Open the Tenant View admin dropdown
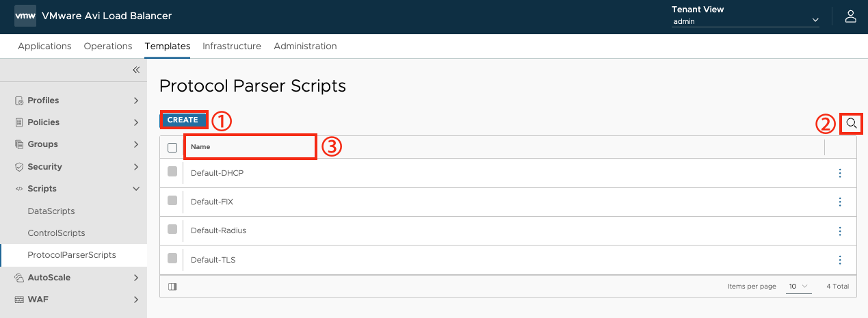Image resolution: width=868 pixels, height=318 pixels. pyautogui.click(x=746, y=21)
